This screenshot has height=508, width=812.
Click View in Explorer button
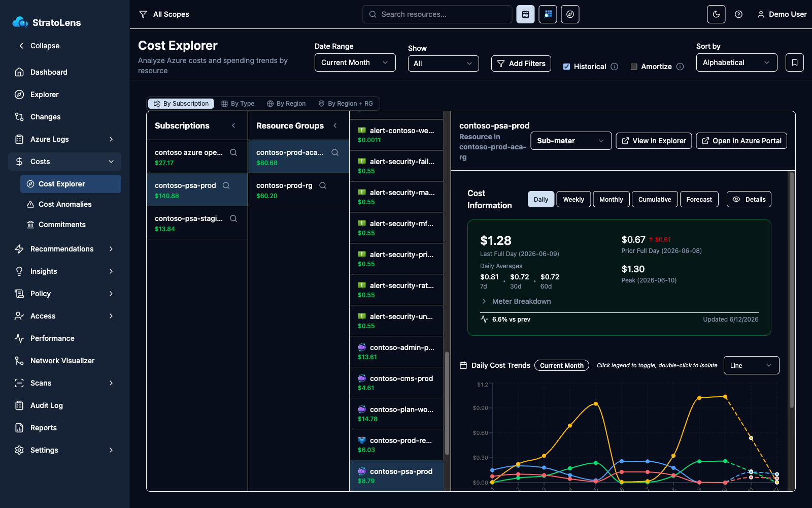654,141
